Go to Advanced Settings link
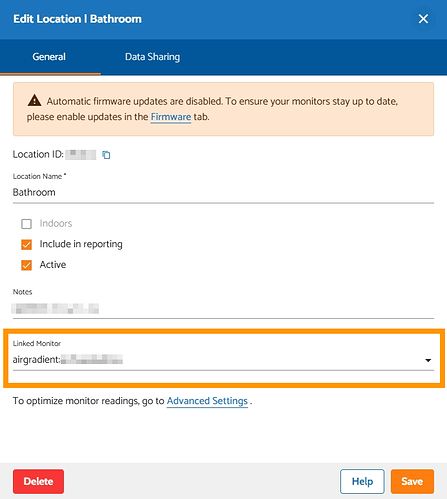Image resolution: width=447 pixels, height=499 pixels. click(x=207, y=401)
